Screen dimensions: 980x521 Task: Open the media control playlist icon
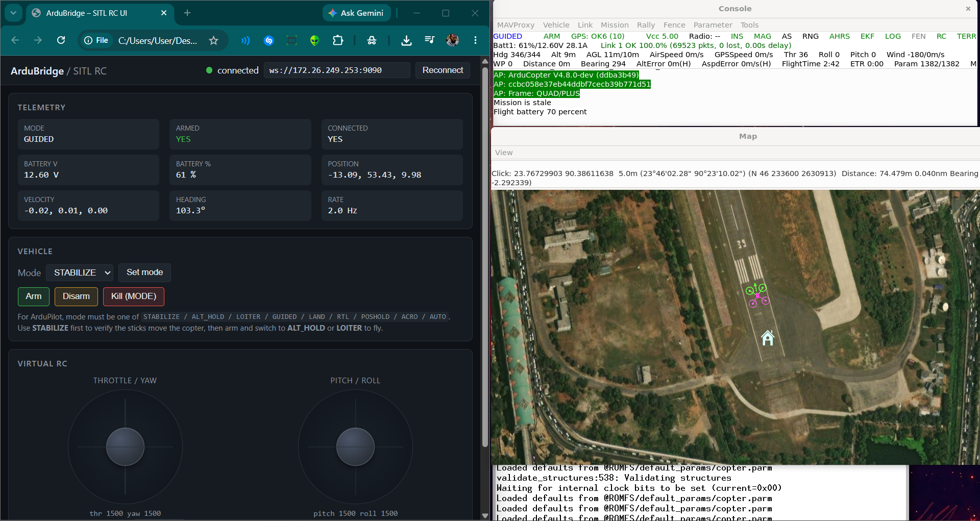(429, 40)
